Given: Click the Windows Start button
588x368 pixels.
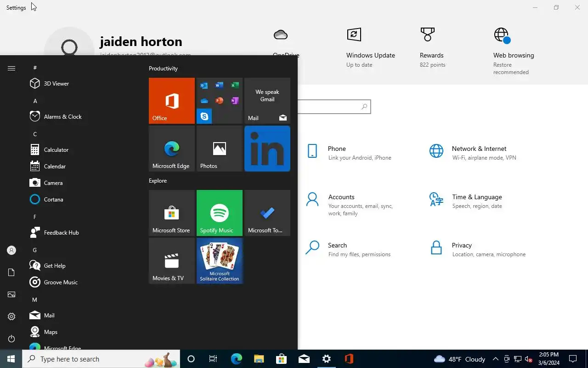Looking at the screenshot, I should (x=11, y=359).
